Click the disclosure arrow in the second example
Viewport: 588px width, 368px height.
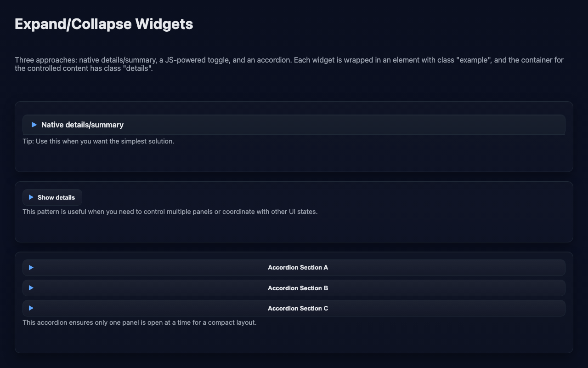tap(31, 197)
